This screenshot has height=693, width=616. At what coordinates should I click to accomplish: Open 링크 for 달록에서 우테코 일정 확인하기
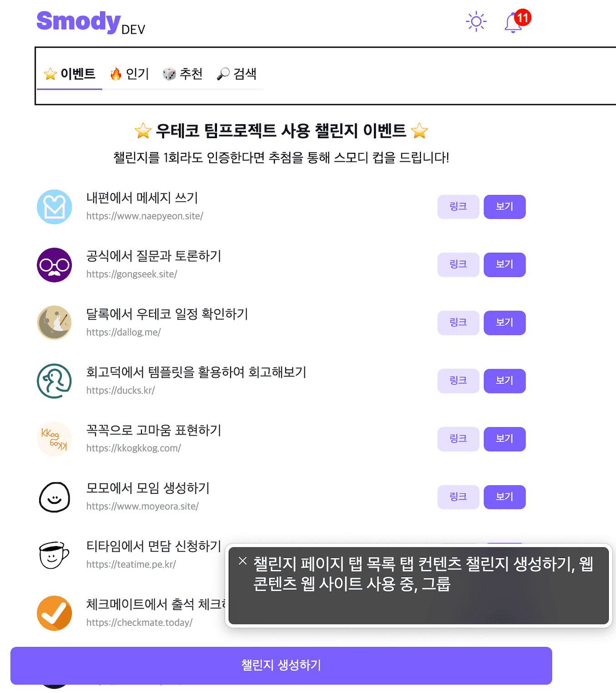[x=458, y=323]
